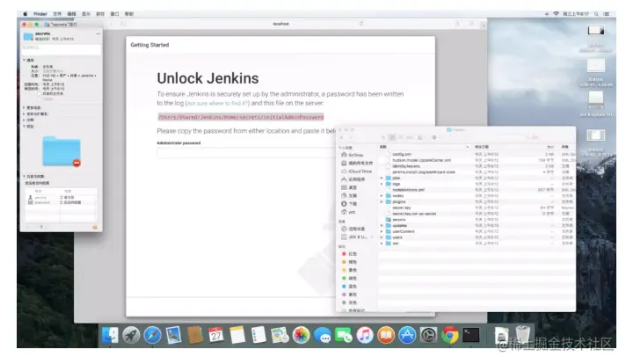Image resolution: width=626 pixels, height=364 pixels.
Task: Click Wi-Fi status icon in menu bar
Action: pos(557,14)
